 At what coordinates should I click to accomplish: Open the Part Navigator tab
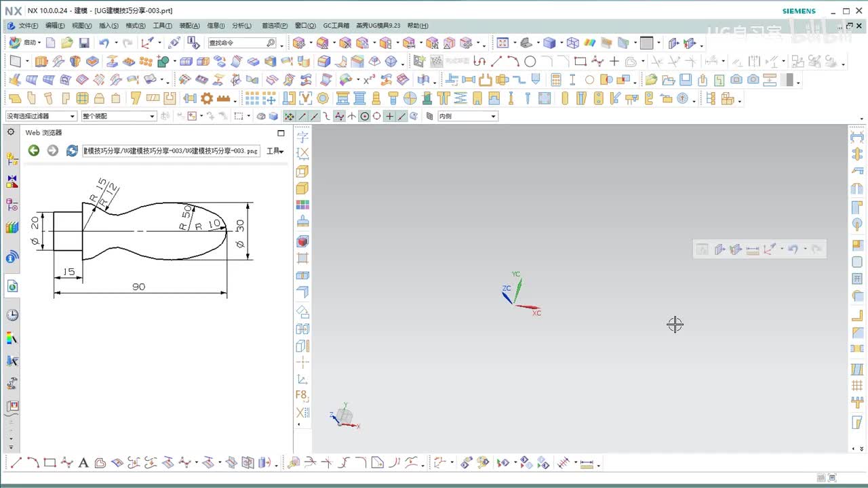[x=12, y=205]
